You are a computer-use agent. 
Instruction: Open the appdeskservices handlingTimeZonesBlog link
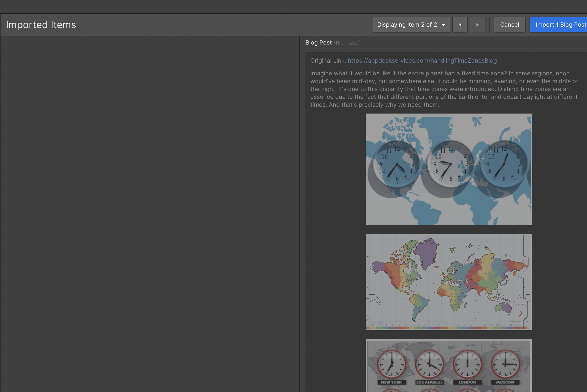[422, 61]
